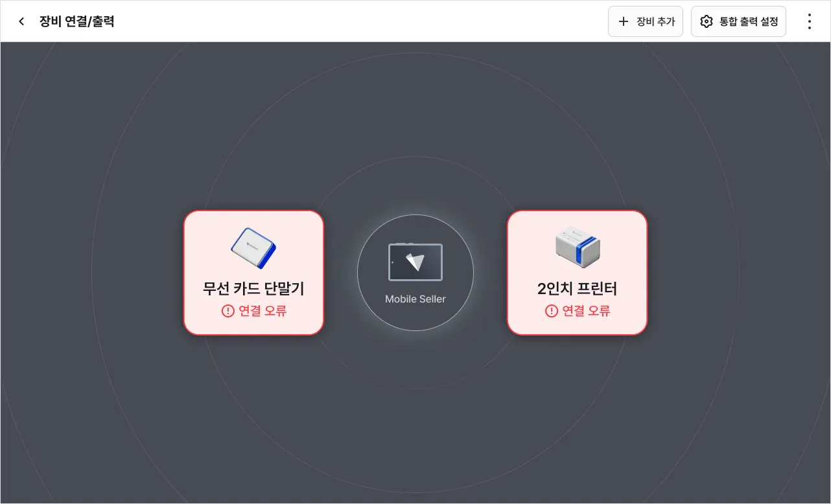Open the three-dot more options menu
831x504 pixels.
click(809, 21)
